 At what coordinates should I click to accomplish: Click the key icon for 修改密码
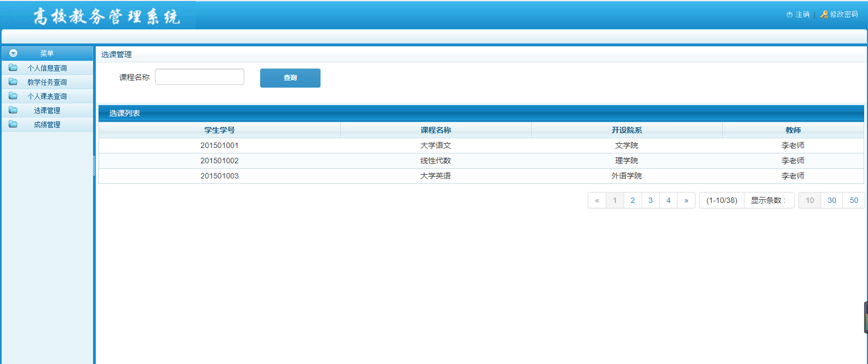click(824, 15)
